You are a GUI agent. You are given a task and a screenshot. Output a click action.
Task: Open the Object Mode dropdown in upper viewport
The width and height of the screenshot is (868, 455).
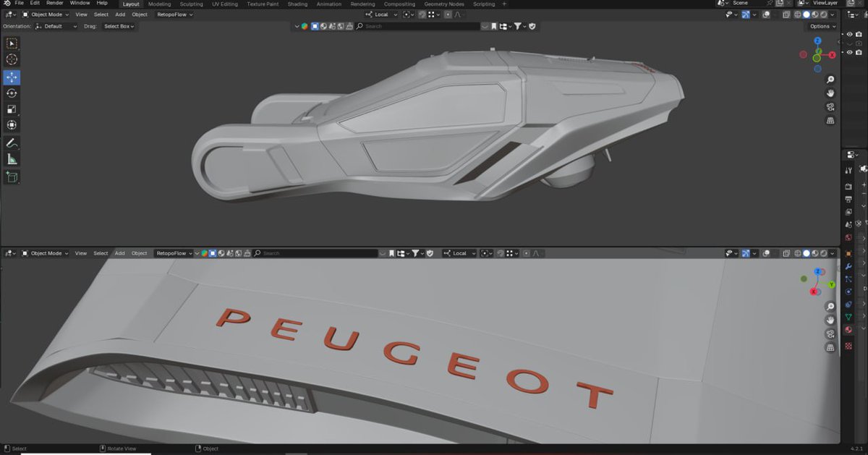pyautogui.click(x=45, y=14)
